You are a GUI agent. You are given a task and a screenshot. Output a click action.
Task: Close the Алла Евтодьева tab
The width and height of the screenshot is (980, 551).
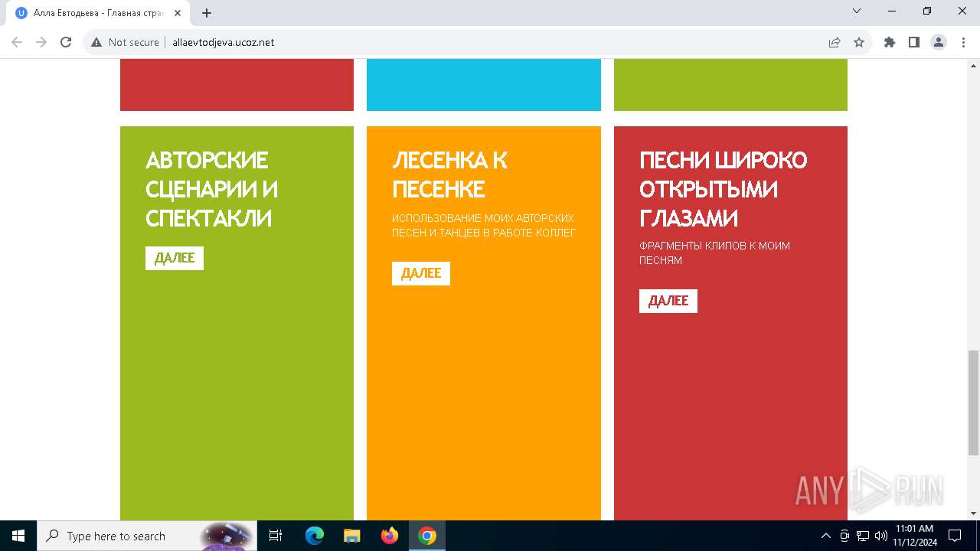pos(178,12)
